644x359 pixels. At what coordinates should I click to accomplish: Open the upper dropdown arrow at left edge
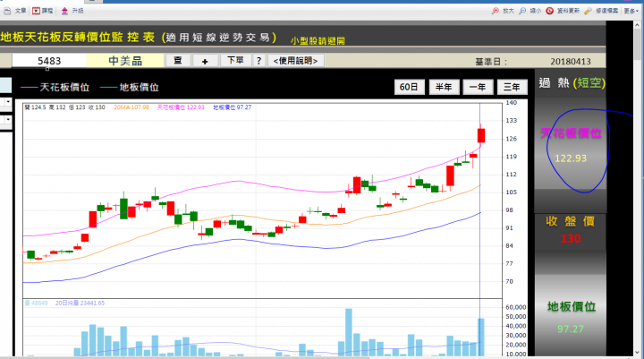8,101
